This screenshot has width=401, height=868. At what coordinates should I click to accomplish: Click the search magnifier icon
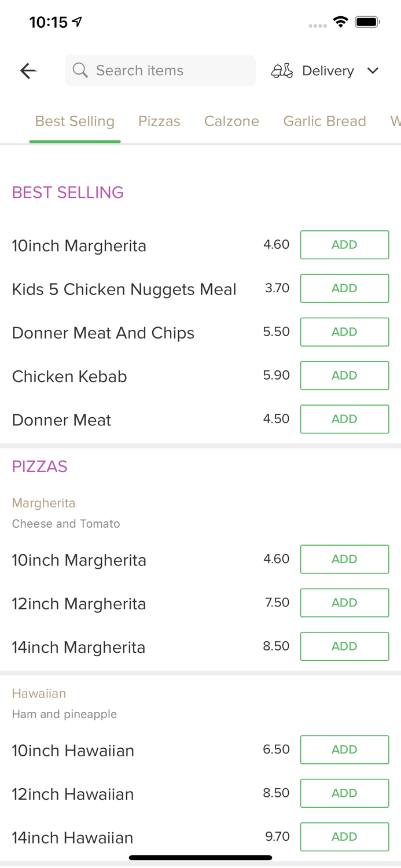[80, 70]
